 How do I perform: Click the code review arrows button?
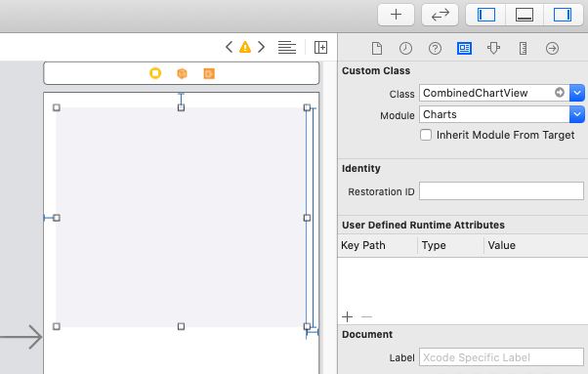pos(440,15)
